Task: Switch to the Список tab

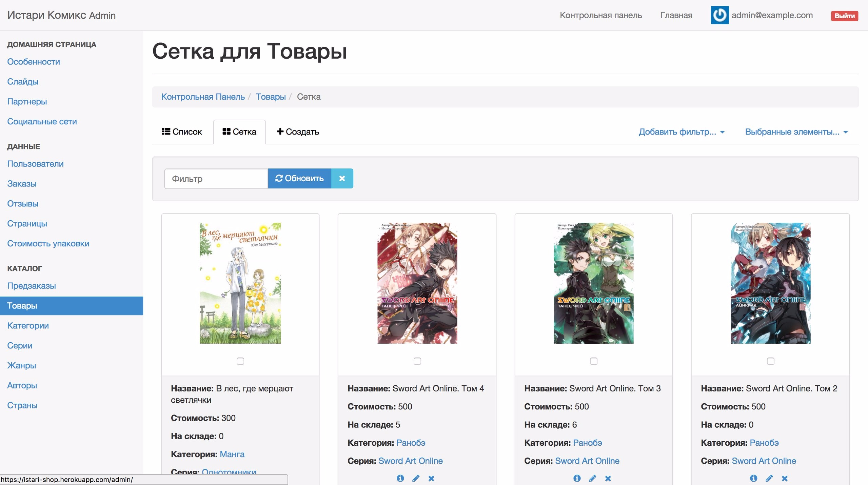Action: coord(182,132)
